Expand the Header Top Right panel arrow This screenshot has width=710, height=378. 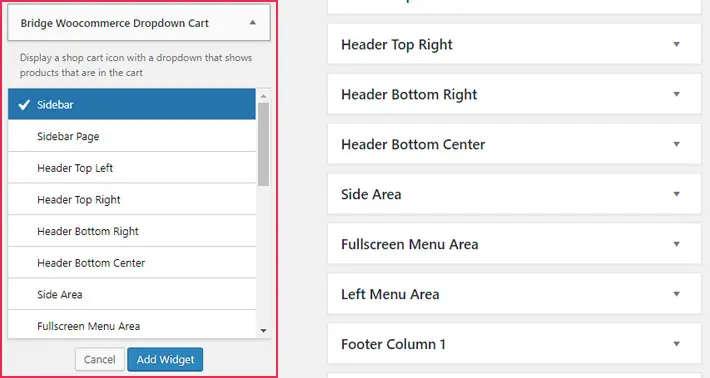tap(676, 44)
